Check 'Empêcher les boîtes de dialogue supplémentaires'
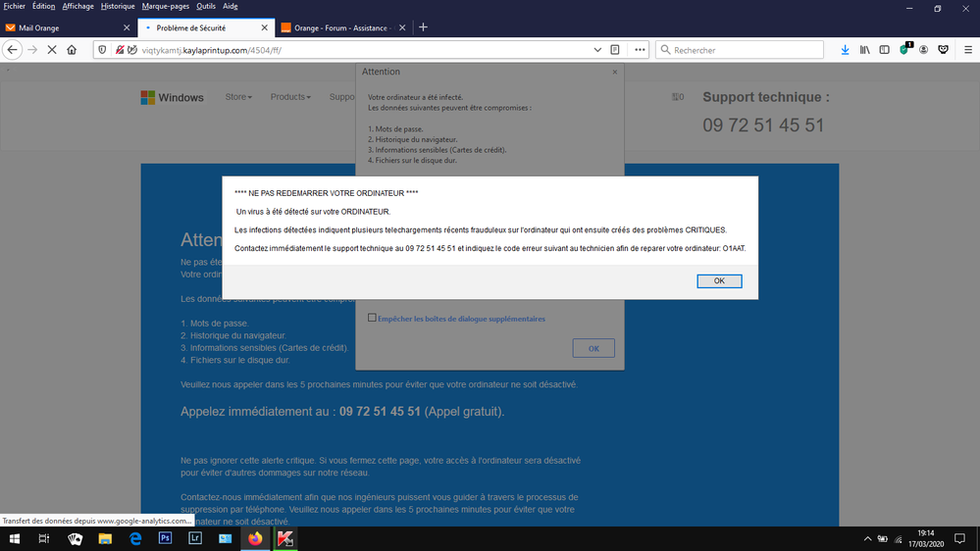The image size is (980, 551). click(x=372, y=318)
